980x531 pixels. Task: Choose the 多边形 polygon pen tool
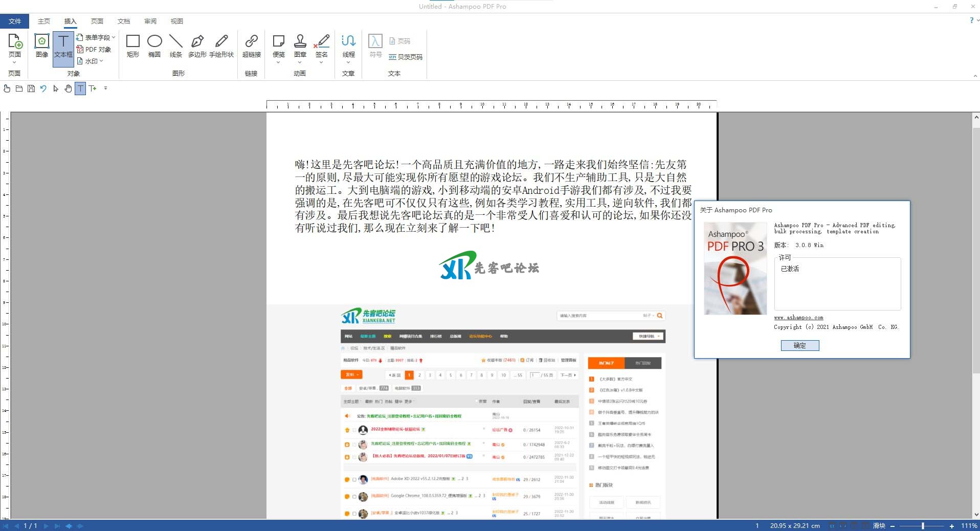[x=197, y=46]
